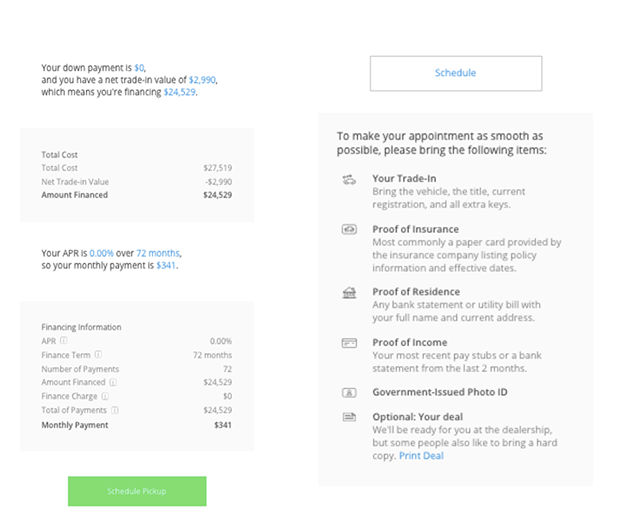Click the Proof of Insurance card icon
The height and width of the screenshot is (532, 620).
tap(349, 230)
